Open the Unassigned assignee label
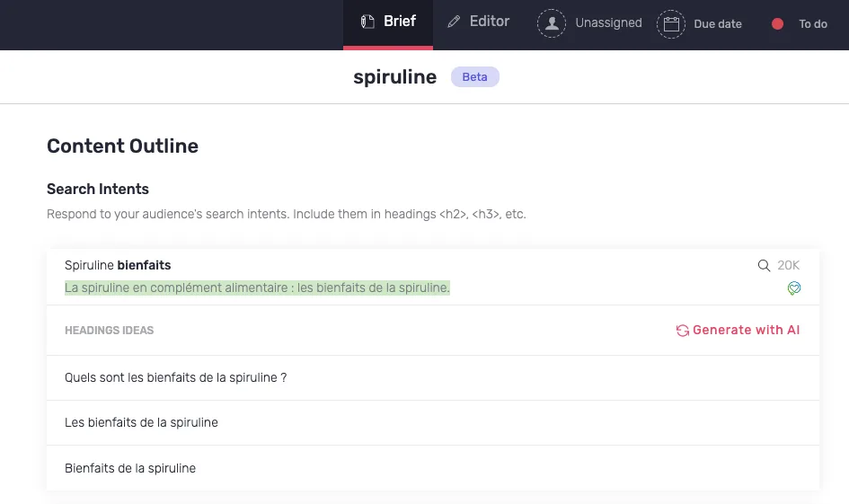849x504 pixels. (608, 22)
